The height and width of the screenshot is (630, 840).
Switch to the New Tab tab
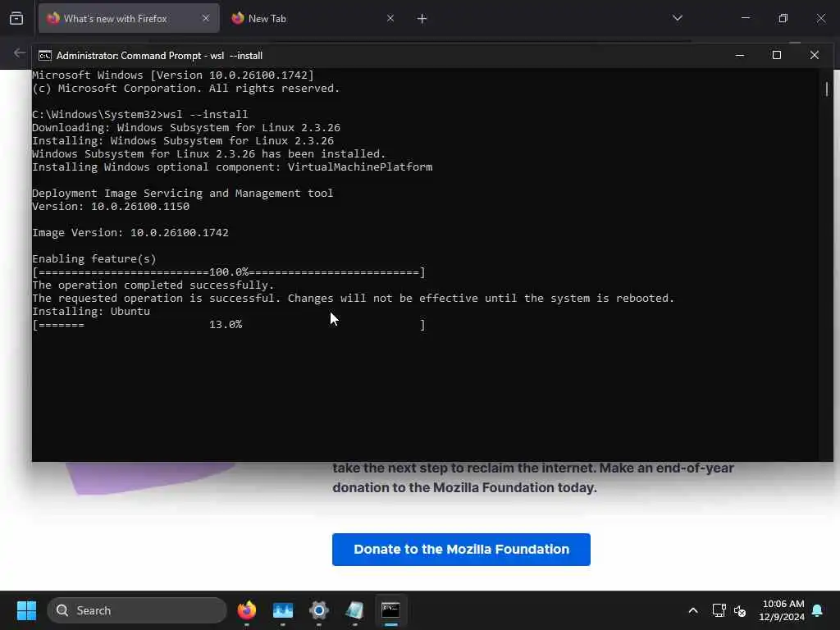tap(311, 18)
